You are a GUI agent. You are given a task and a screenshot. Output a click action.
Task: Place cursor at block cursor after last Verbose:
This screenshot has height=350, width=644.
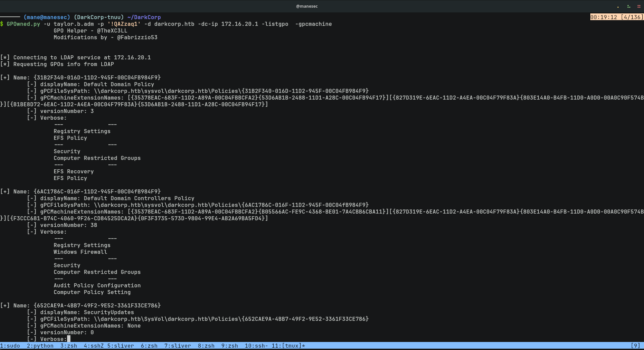tap(69, 339)
